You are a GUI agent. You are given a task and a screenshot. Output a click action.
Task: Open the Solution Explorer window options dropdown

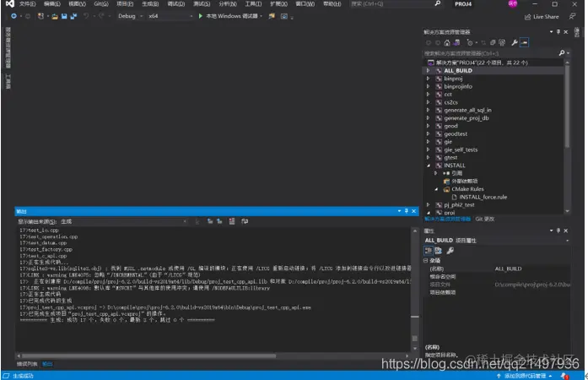551,32
